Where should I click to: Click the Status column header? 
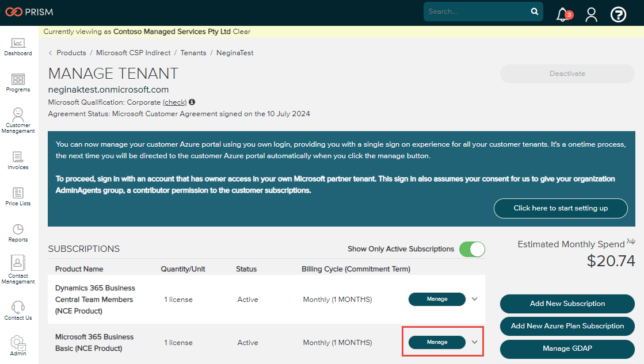(x=246, y=269)
